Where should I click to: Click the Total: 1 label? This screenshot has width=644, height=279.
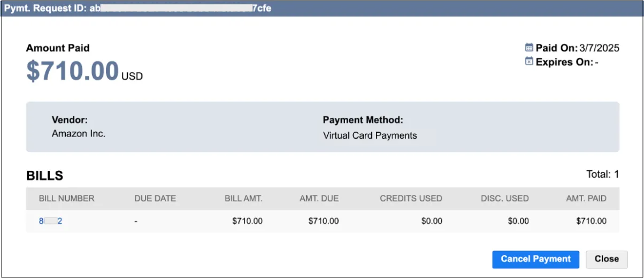click(x=603, y=174)
